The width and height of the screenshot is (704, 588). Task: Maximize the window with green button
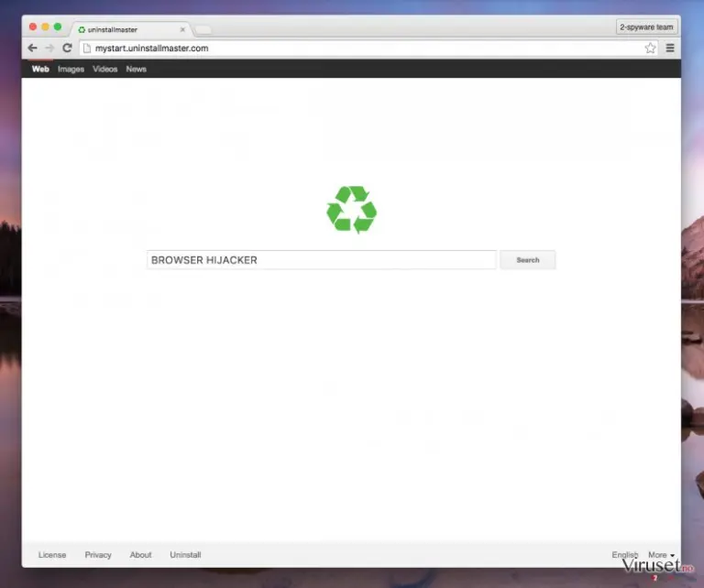tap(58, 27)
